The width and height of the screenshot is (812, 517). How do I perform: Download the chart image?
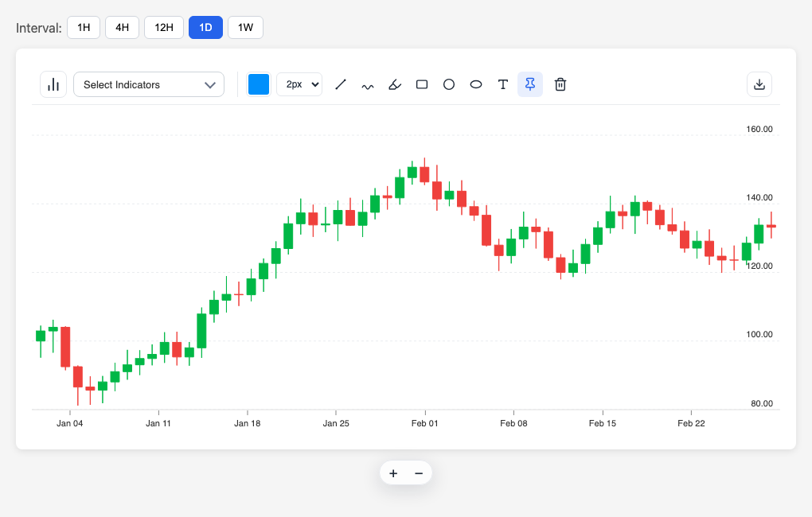click(759, 84)
